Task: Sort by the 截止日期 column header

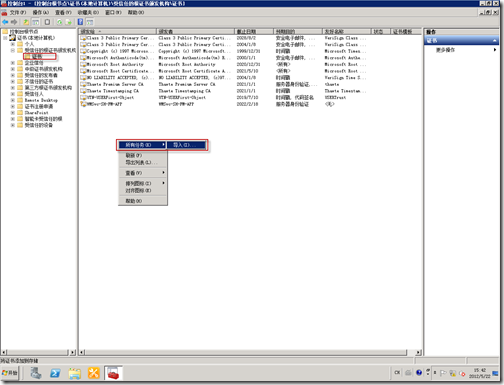Action: [254, 31]
